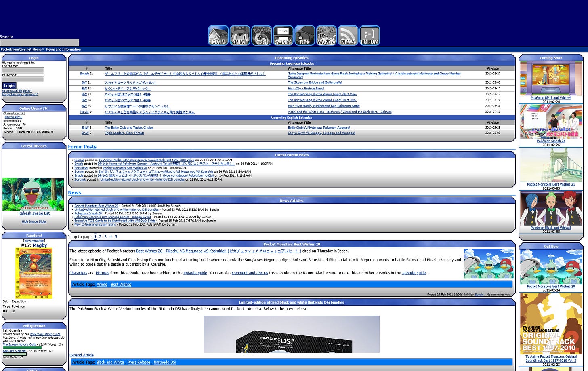Open 'comment and discuss' forum link
The image size is (588, 371).
tap(250, 273)
